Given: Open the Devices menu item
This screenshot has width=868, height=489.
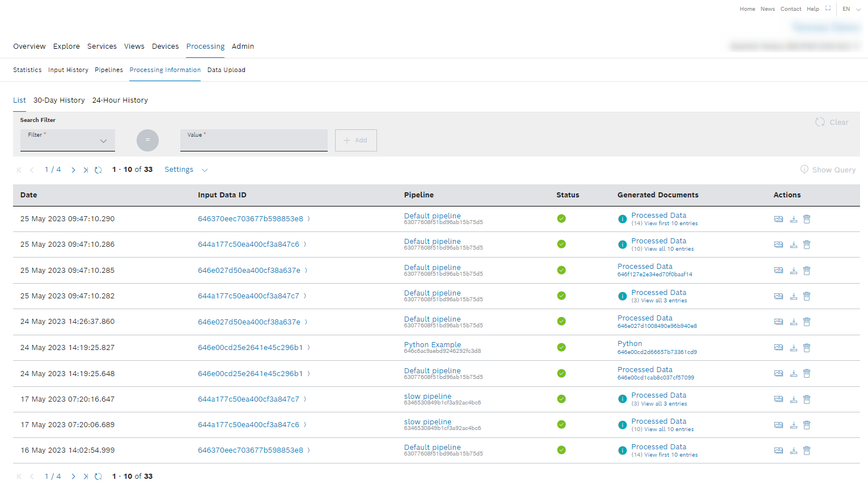Looking at the screenshot, I should (165, 47).
